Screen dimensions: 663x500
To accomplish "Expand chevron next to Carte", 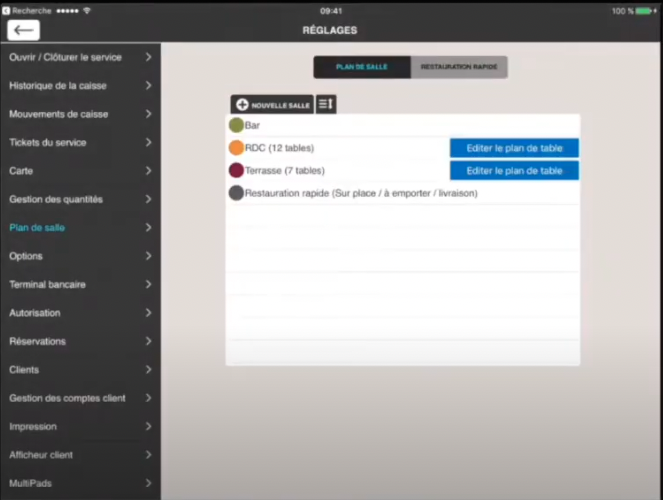I will (x=148, y=171).
